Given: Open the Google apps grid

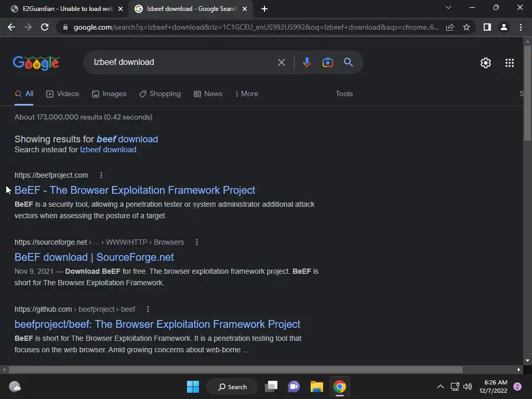Looking at the screenshot, I should (510, 63).
